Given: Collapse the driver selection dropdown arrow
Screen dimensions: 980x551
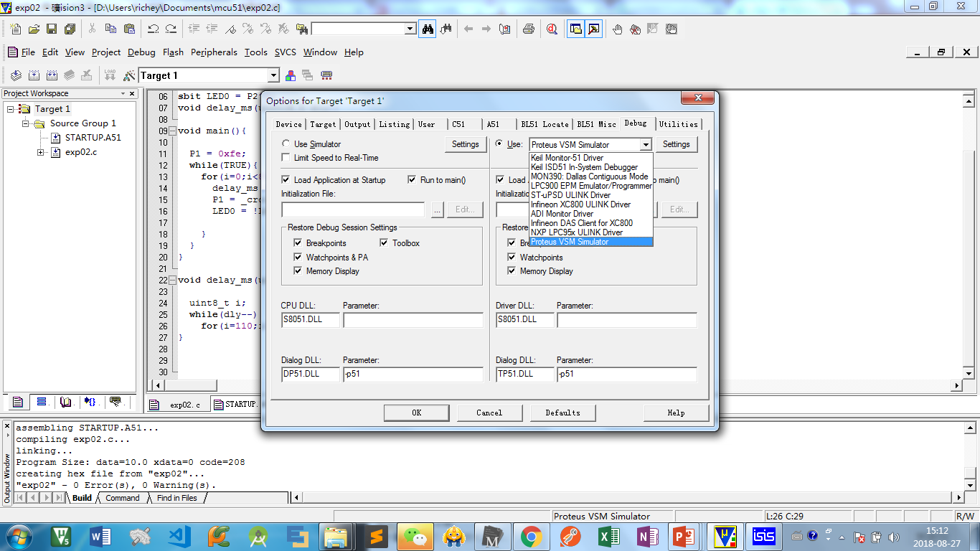Looking at the screenshot, I should coord(646,145).
